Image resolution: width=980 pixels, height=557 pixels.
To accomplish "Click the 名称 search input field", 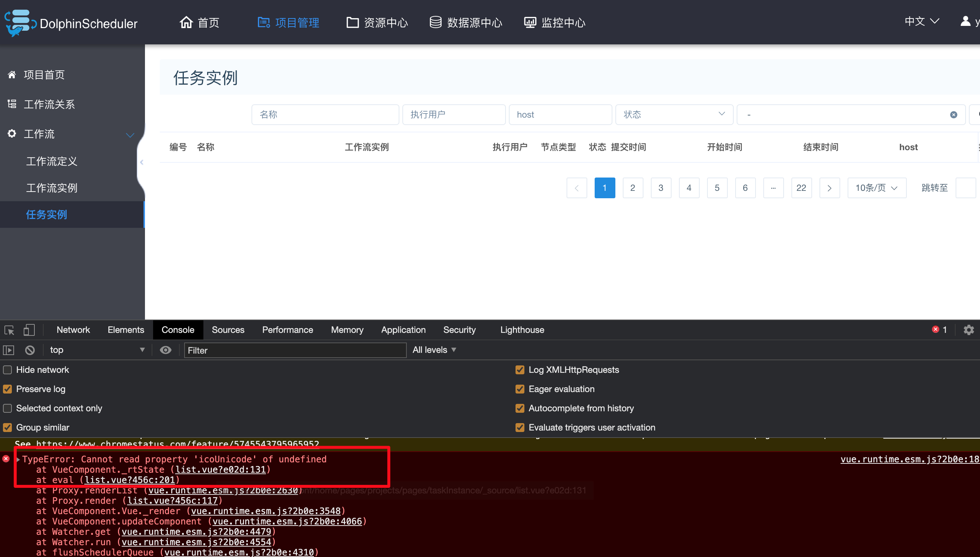I will (x=325, y=115).
